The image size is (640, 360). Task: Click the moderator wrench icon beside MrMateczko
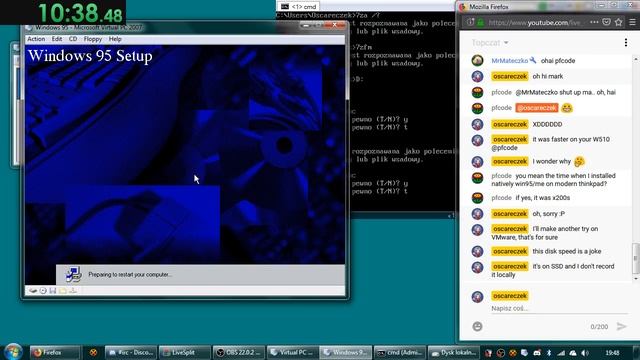(533, 60)
